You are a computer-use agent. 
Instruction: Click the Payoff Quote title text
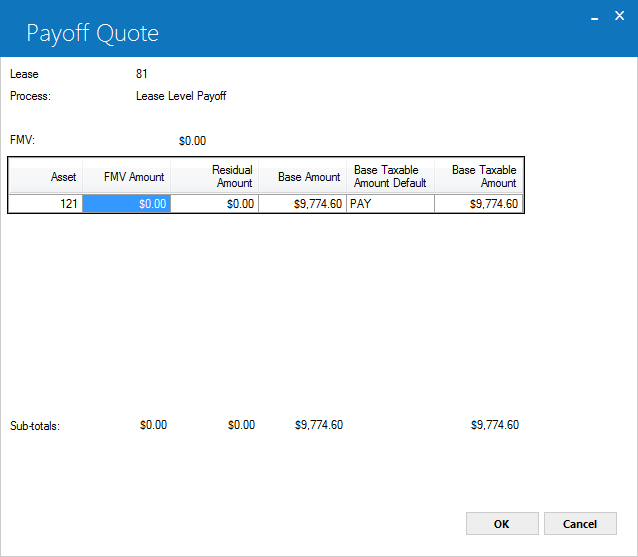click(93, 33)
